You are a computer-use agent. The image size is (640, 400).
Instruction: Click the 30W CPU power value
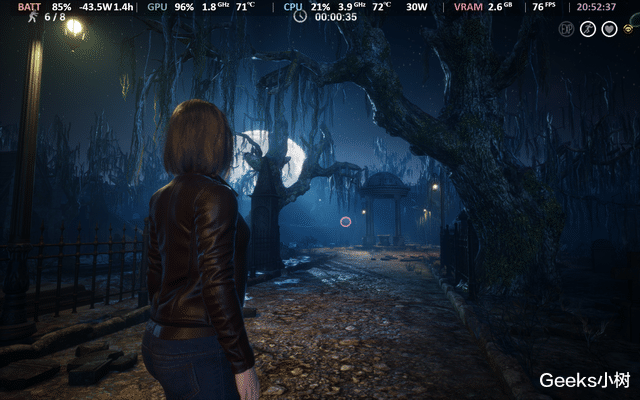417,7
